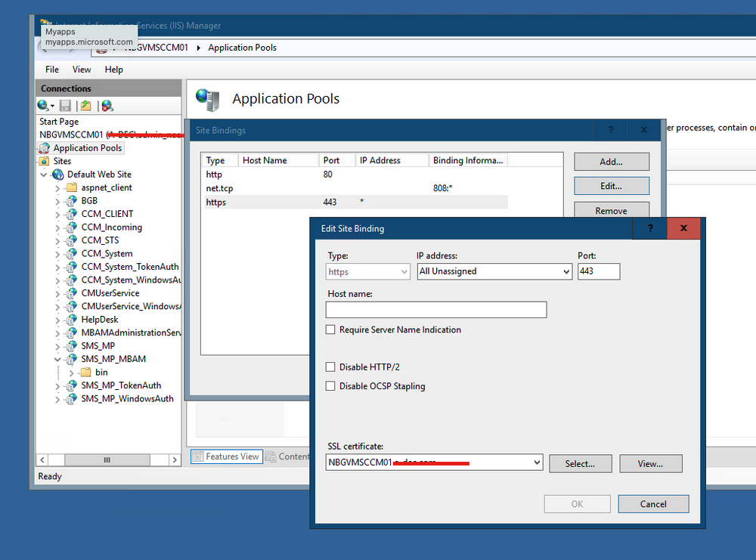Select Start Page in Connections tree
This screenshot has width=756, height=560.
(59, 122)
